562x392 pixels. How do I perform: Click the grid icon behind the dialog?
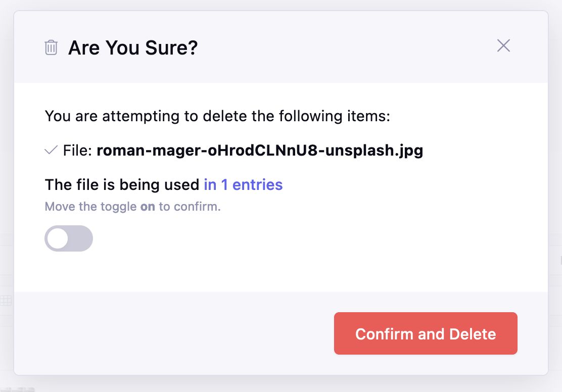click(6, 300)
